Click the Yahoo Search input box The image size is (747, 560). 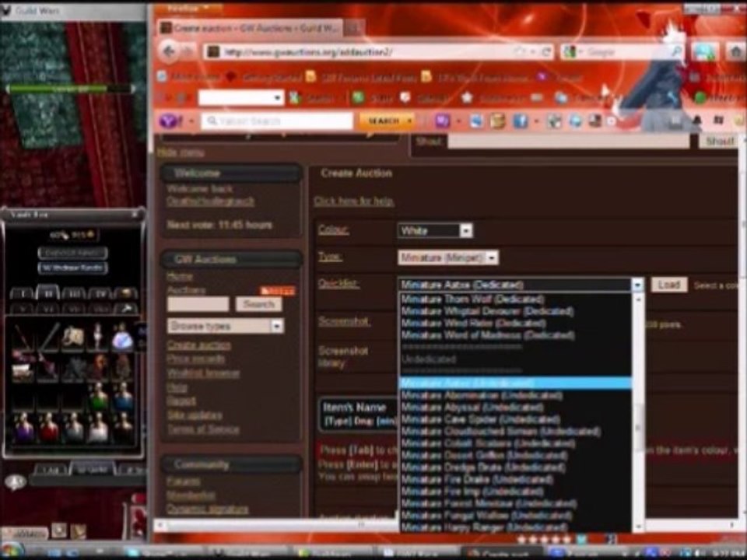pos(277,121)
